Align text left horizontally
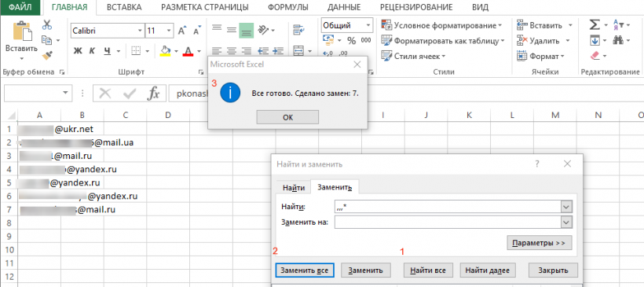Image resolution: width=644 pixels, height=287 pixels. [217, 51]
